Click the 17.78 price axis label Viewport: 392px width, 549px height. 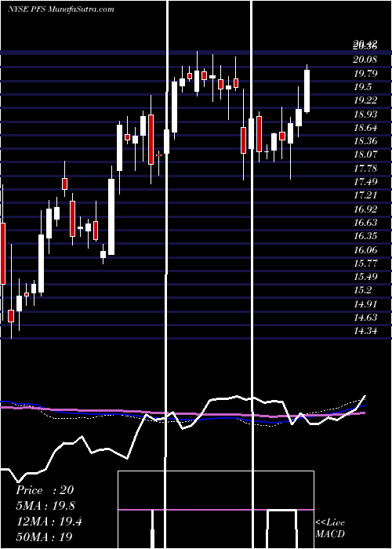click(x=365, y=168)
